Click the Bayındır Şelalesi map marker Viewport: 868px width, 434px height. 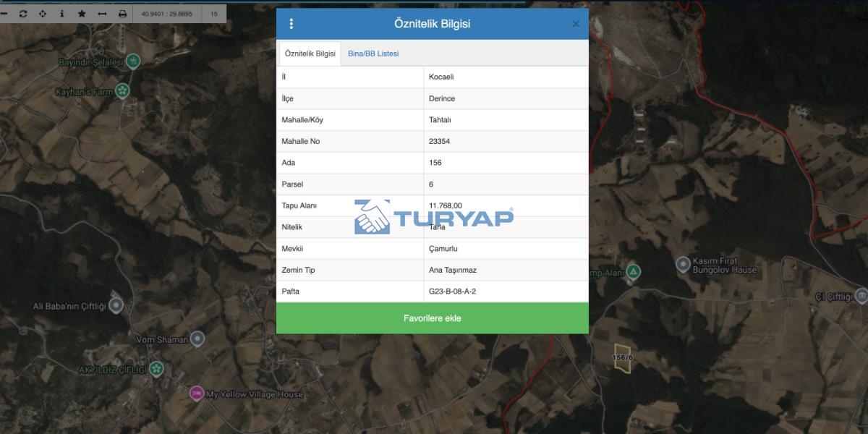coord(132,62)
